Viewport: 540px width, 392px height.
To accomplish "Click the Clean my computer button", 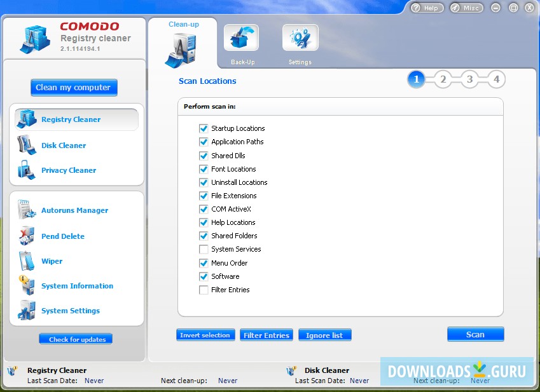I will 74,88.
